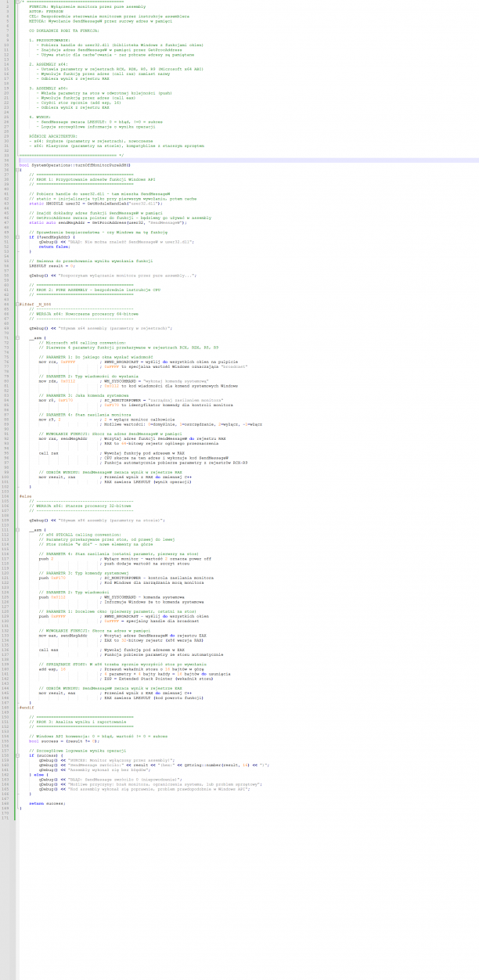The width and height of the screenshot is (479, 980).
Task: Click the 'bool success = (result != 0);' line
Action: (x=65, y=741)
